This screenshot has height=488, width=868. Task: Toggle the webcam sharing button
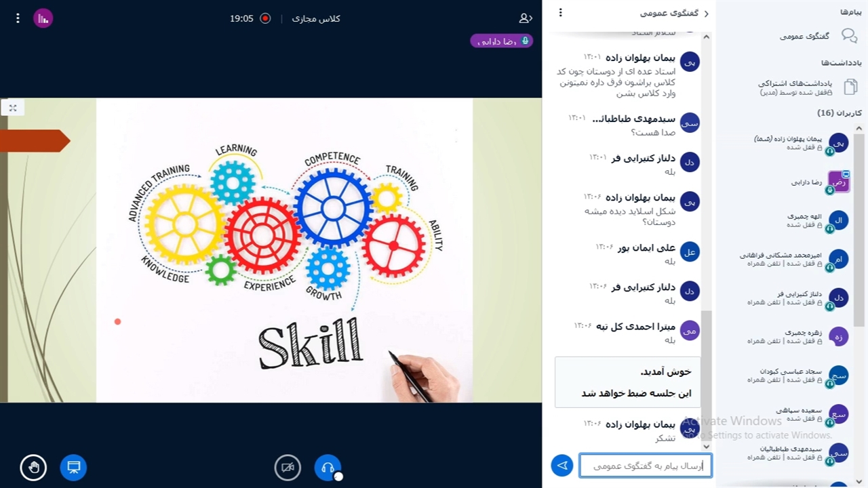coord(288,468)
